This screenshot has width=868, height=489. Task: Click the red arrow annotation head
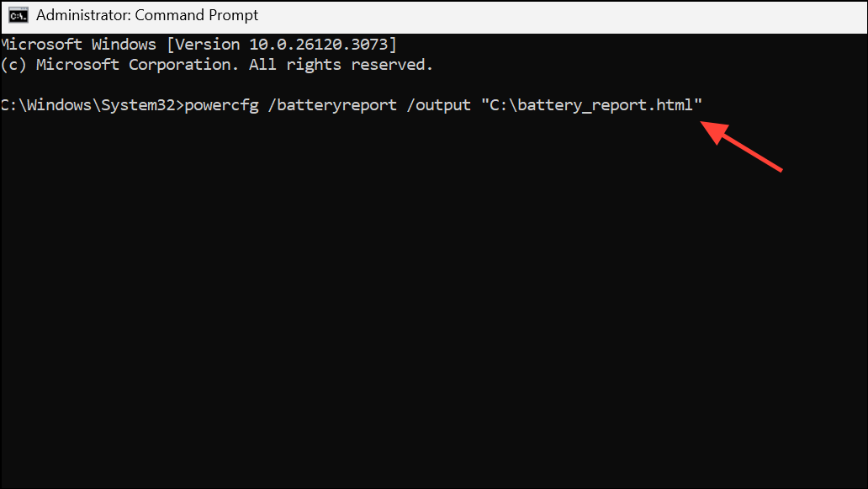click(x=715, y=132)
